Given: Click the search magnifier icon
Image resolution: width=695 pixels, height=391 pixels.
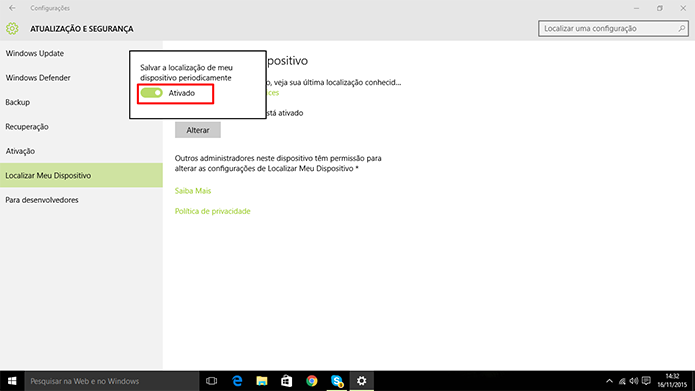Looking at the screenshot, I should pyautogui.click(x=682, y=28).
